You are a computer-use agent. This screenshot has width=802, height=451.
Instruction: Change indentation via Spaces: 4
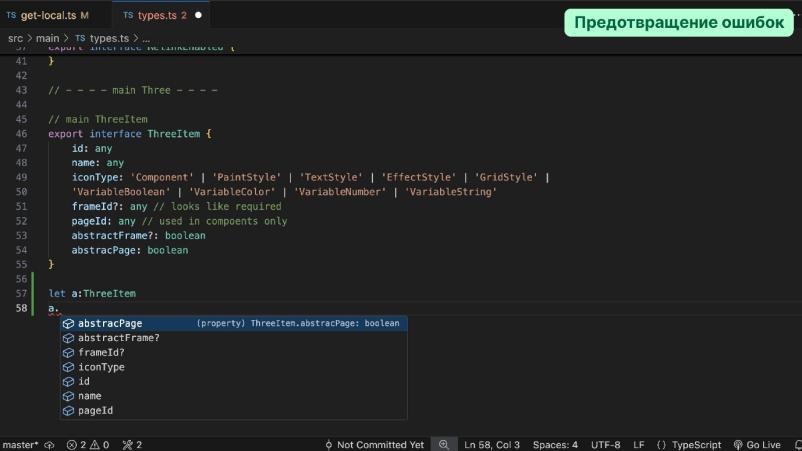pos(555,445)
